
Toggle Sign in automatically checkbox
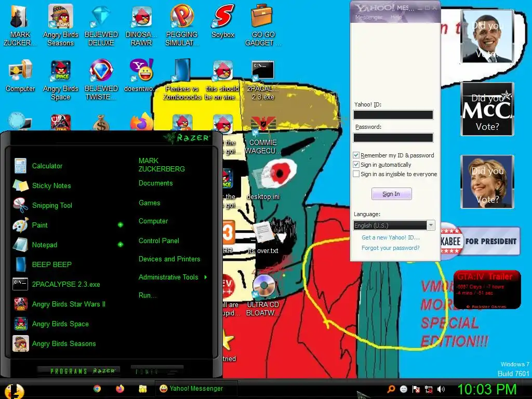coord(356,165)
